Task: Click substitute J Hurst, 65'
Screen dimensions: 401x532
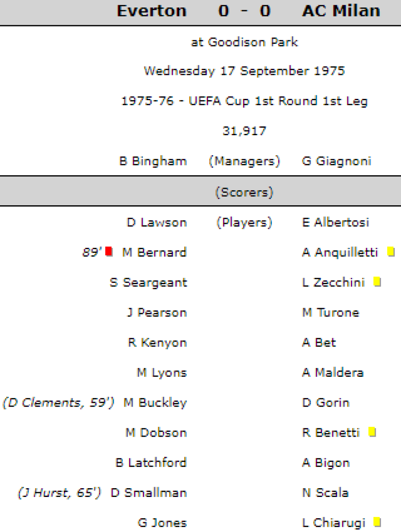Action: click(x=59, y=493)
